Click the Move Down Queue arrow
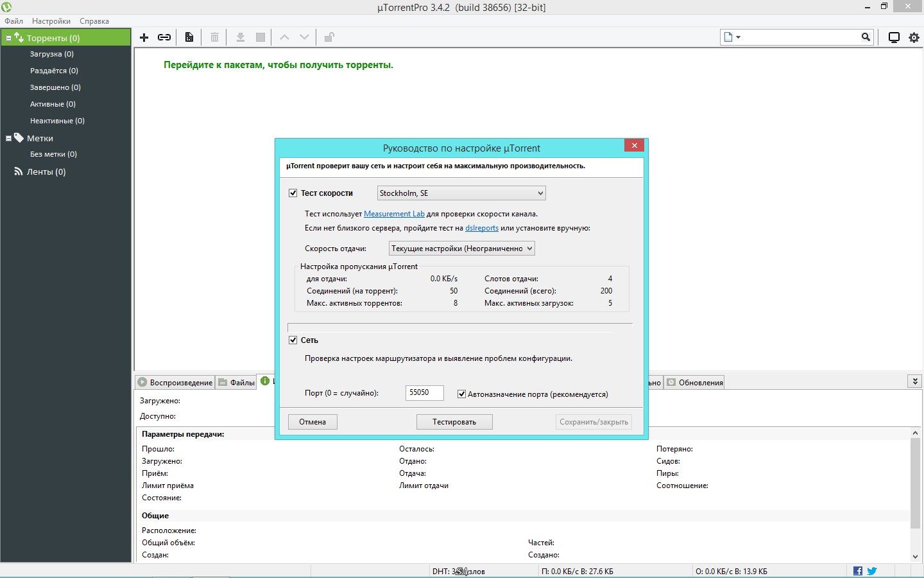Image resolution: width=924 pixels, height=578 pixels. click(304, 37)
